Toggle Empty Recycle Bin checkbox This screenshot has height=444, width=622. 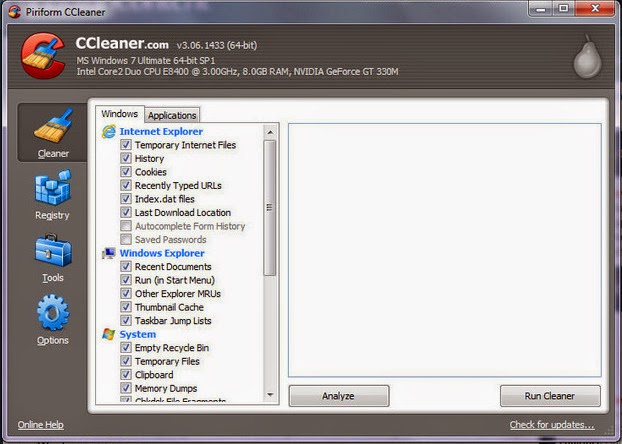click(126, 348)
